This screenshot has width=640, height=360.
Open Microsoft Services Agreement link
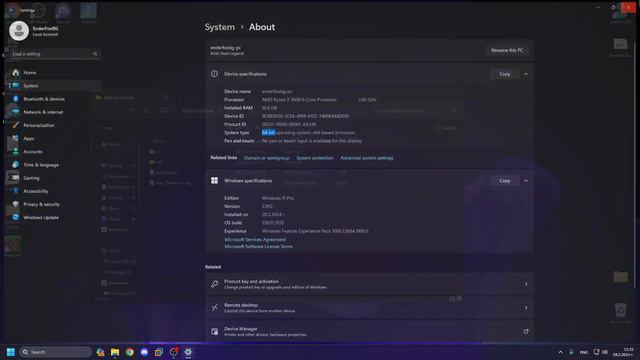point(255,240)
